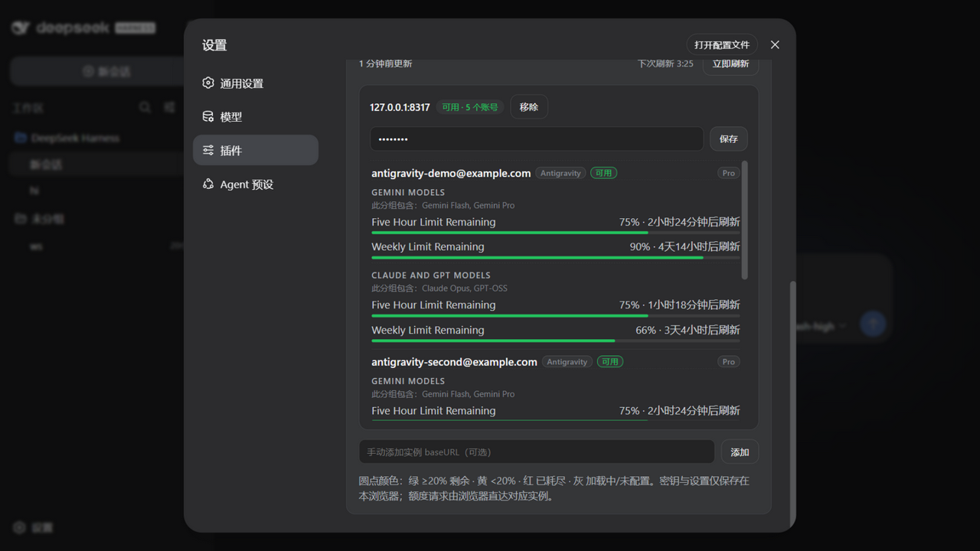Select the 插件 settings section
Screen dimensions: 980x551
coord(256,150)
